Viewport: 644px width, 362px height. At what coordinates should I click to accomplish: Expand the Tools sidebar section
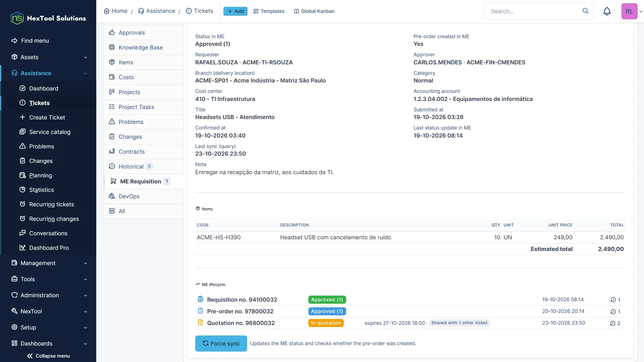click(48, 279)
